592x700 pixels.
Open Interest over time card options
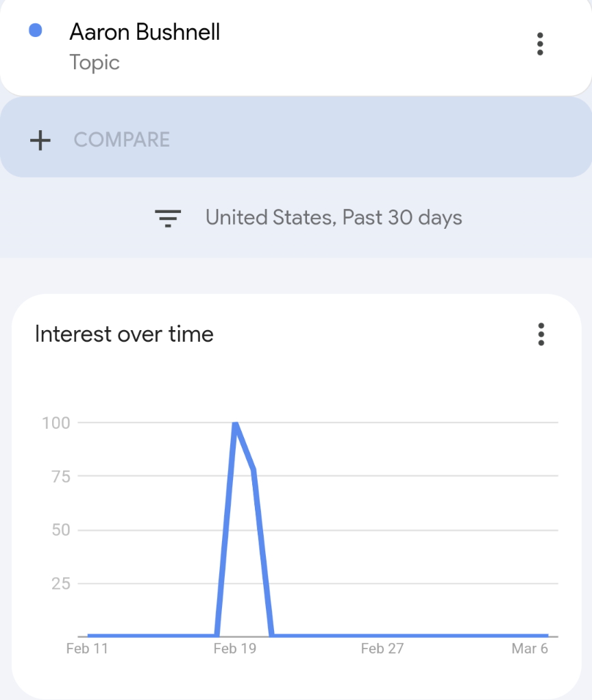click(x=541, y=334)
